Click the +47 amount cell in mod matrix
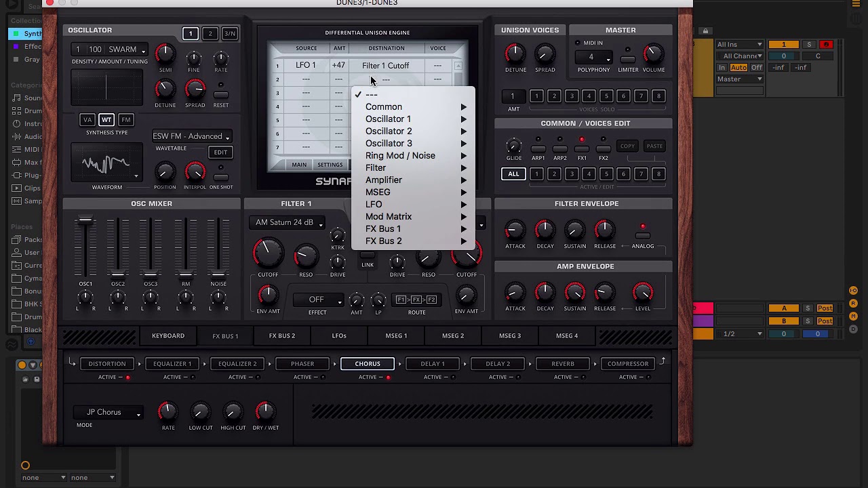This screenshot has width=868, height=488. 338,66
